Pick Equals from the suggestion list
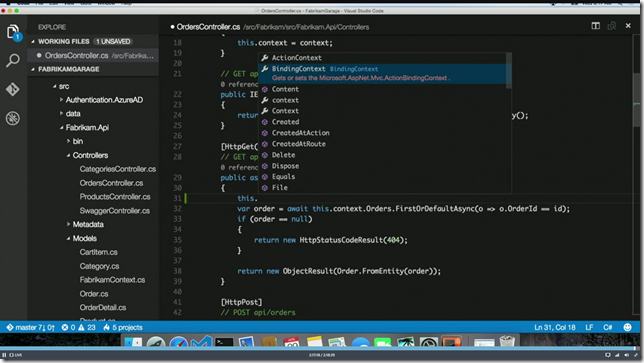The image size is (644, 363). (x=382, y=177)
